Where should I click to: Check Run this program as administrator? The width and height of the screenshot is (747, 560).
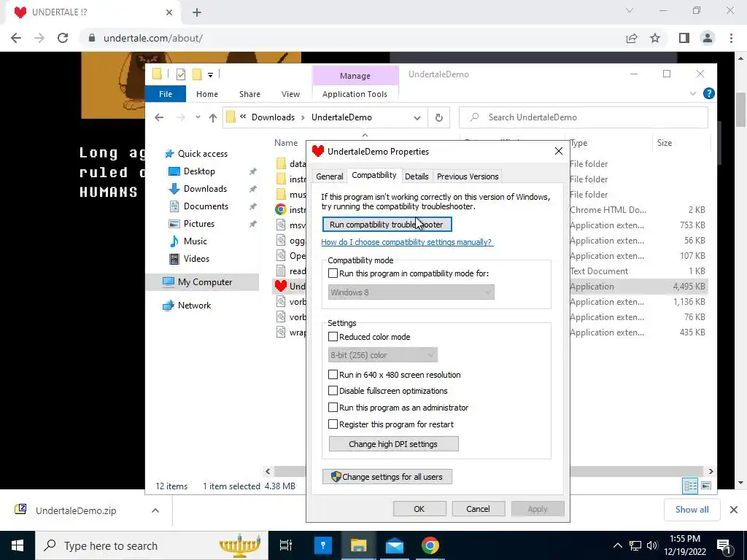333,408
